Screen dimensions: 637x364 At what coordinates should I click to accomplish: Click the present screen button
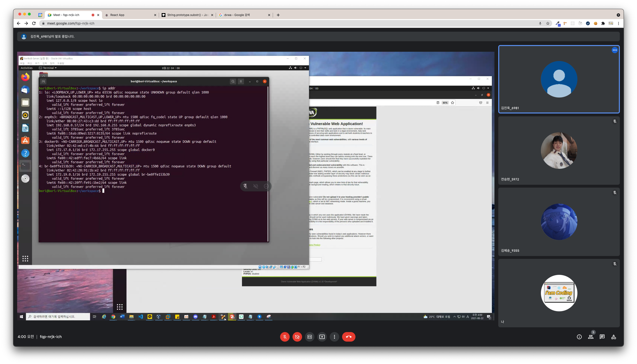pyautogui.click(x=322, y=337)
